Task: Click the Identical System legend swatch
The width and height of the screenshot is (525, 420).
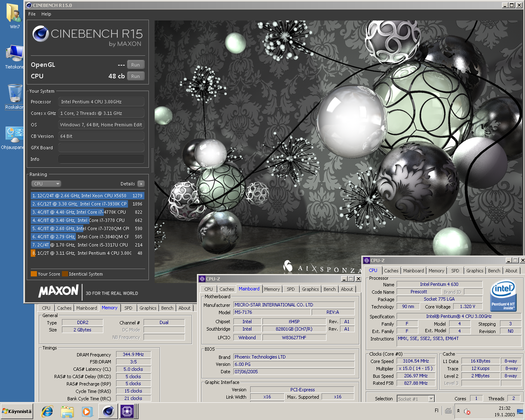Action: [x=65, y=274]
